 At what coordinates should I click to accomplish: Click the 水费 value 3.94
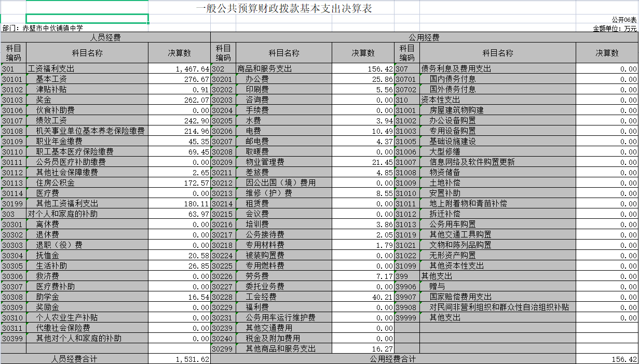363,120
